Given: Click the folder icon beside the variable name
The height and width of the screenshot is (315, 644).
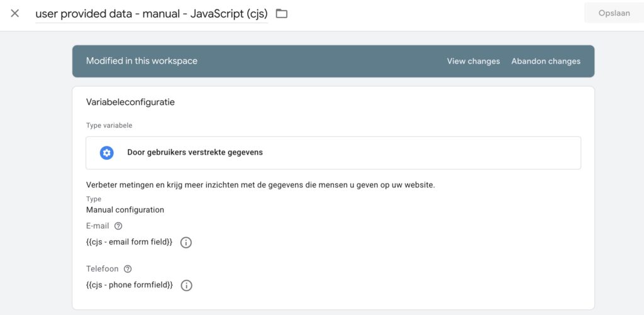Looking at the screenshot, I should [x=281, y=14].
